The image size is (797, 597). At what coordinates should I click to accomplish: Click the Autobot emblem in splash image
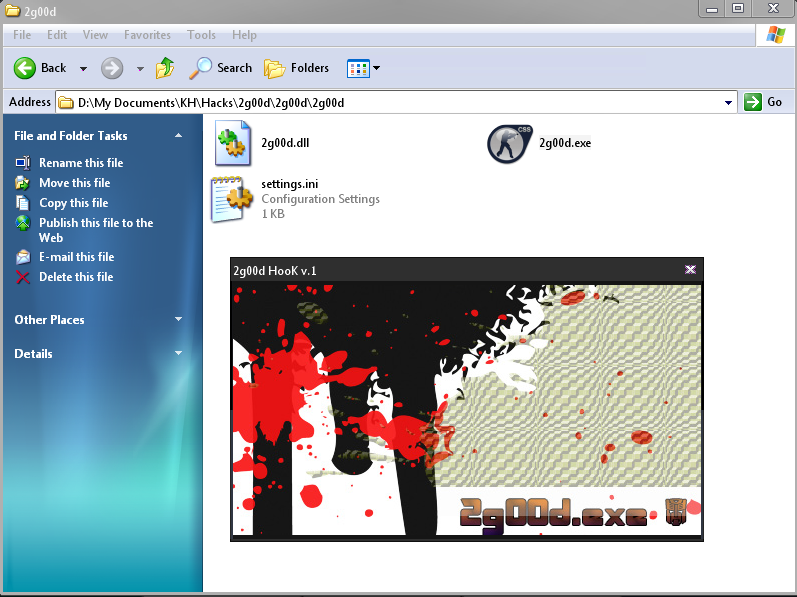[676, 512]
